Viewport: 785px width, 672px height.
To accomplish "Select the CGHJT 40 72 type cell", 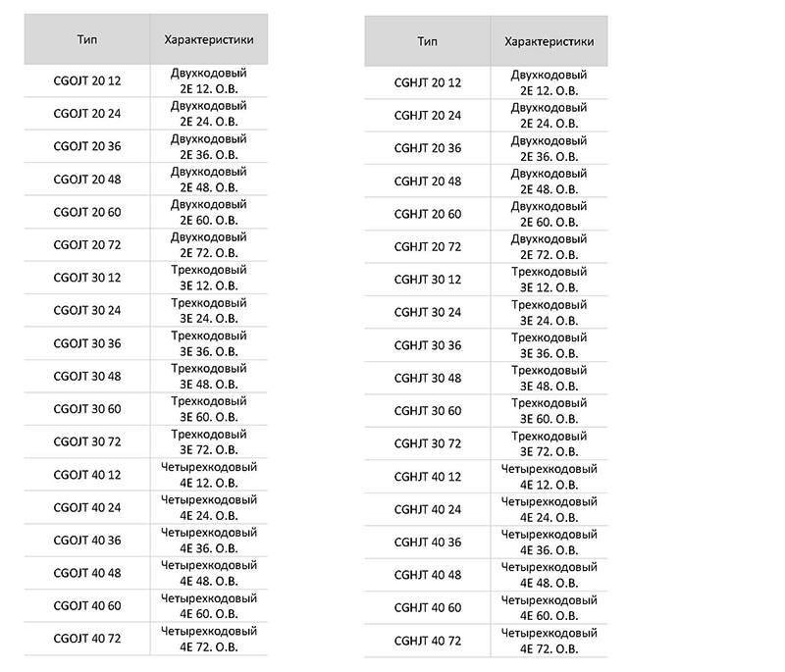I will click(x=427, y=641).
